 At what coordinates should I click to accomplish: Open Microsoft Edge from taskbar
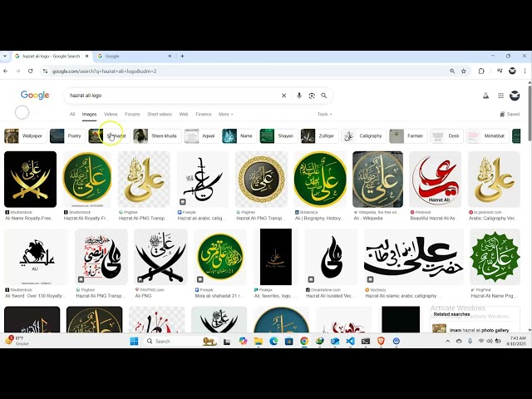pos(273,341)
